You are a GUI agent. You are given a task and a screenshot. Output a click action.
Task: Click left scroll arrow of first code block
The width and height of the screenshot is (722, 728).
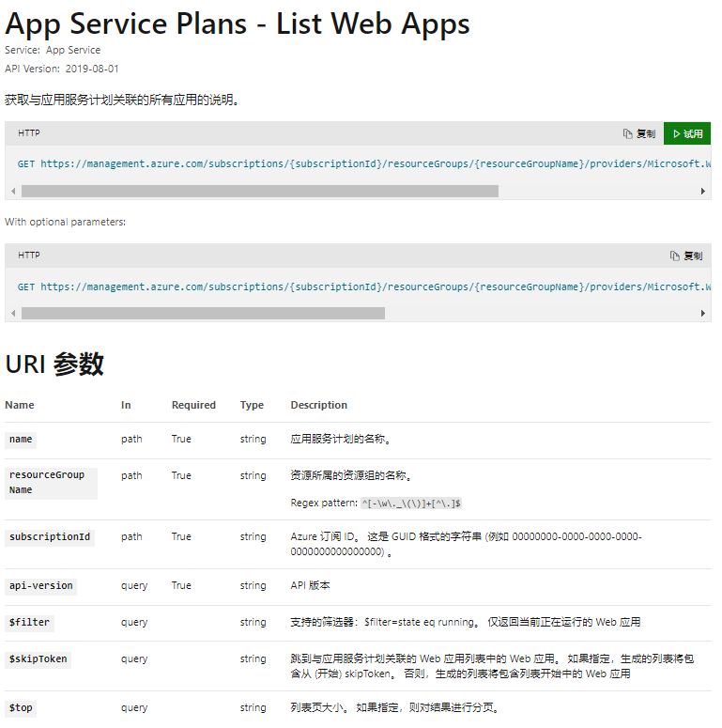point(13,192)
